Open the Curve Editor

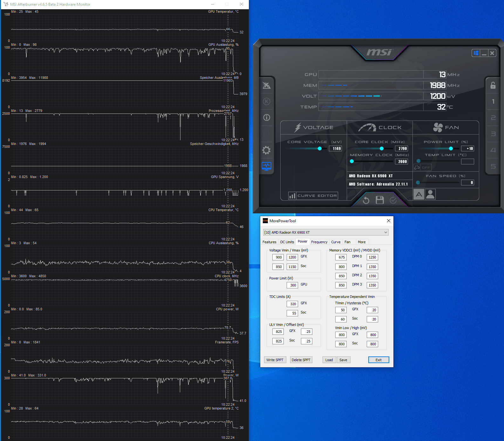click(313, 196)
